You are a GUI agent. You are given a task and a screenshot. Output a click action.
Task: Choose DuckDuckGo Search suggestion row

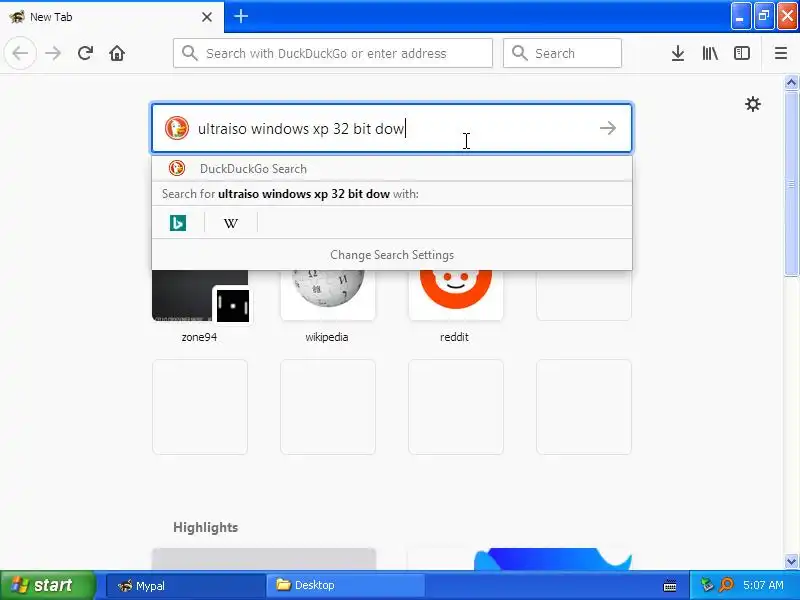(392, 168)
